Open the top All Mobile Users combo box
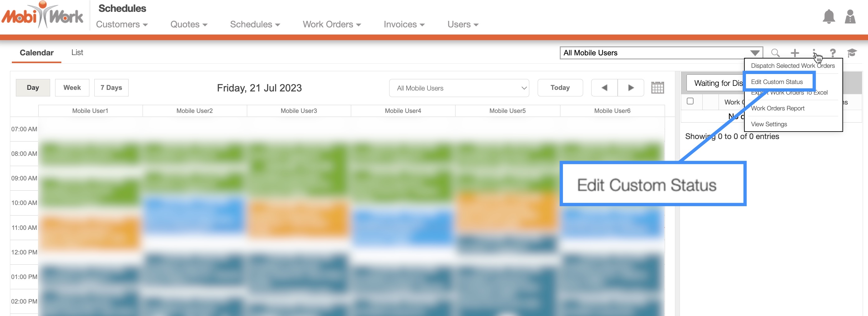Image resolution: width=868 pixels, height=316 pixels. point(661,53)
